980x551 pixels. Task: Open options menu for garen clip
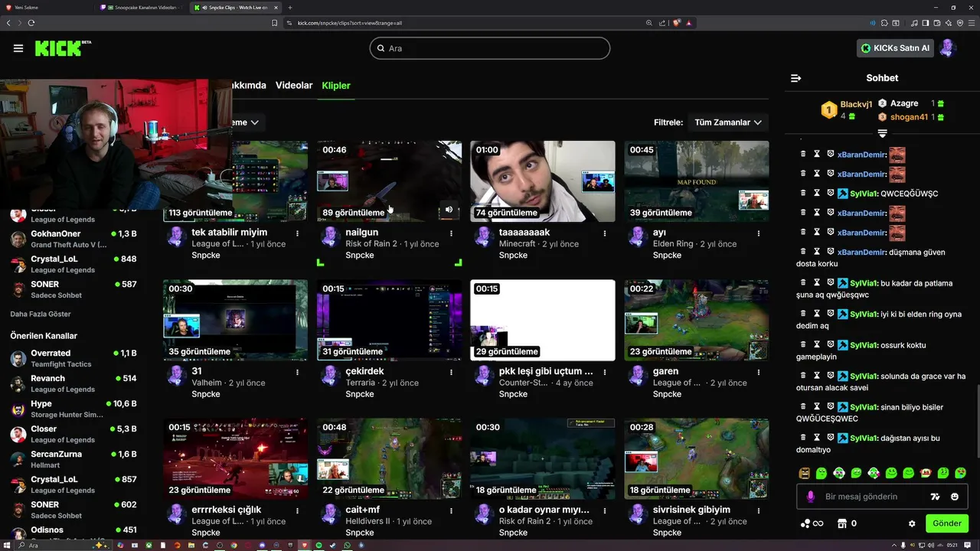tap(759, 372)
